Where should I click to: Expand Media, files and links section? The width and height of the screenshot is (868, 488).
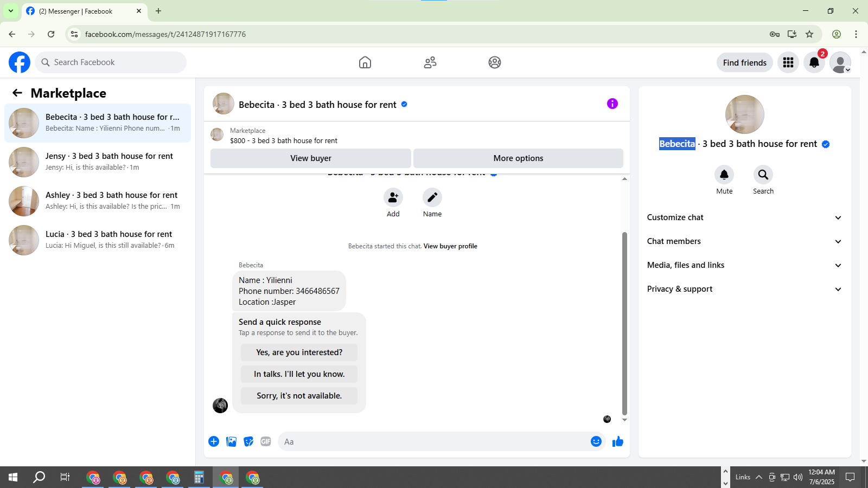pyautogui.click(x=745, y=265)
